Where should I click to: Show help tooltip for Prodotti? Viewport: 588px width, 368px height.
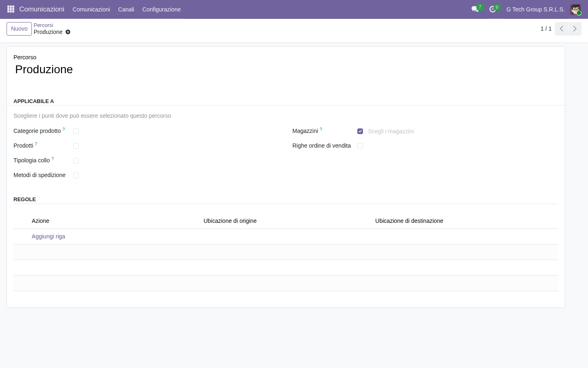click(x=36, y=144)
